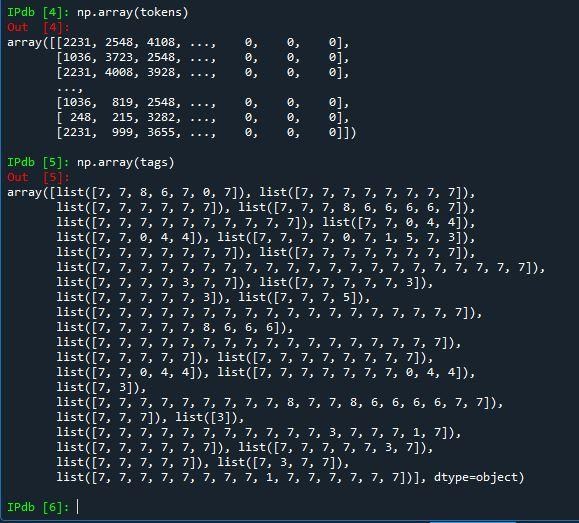Click the np.array(tokens) command text
Image resolution: width=579 pixels, height=523 pixels.
click(133, 13)
